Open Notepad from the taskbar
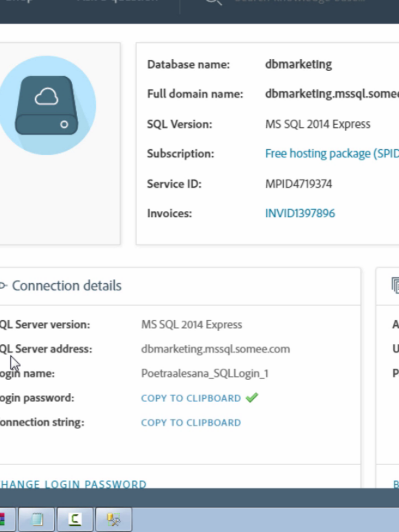 [37, 519]
